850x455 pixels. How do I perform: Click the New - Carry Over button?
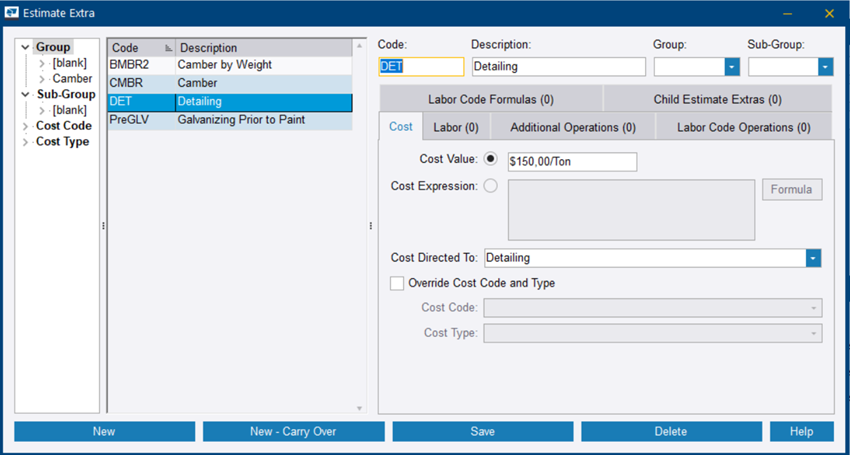point(293,431)
